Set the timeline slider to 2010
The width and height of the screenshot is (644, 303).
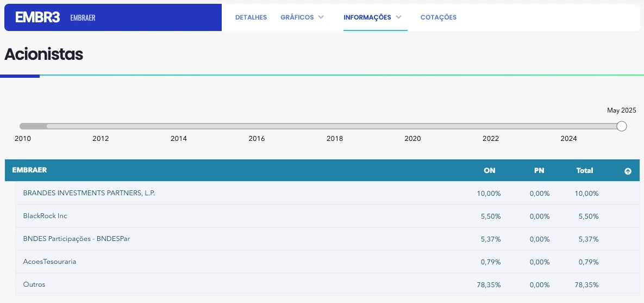23,139
